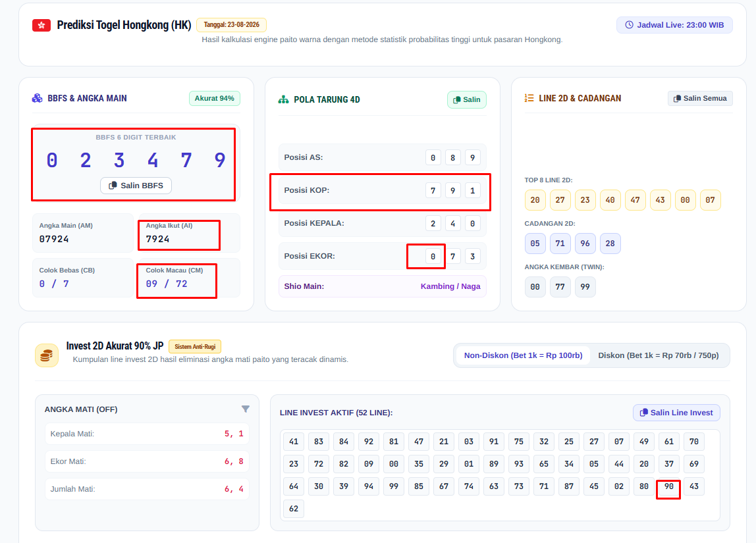The image size is (756, 543).
Task: Click line invest number 90
Action: point(668,486)
